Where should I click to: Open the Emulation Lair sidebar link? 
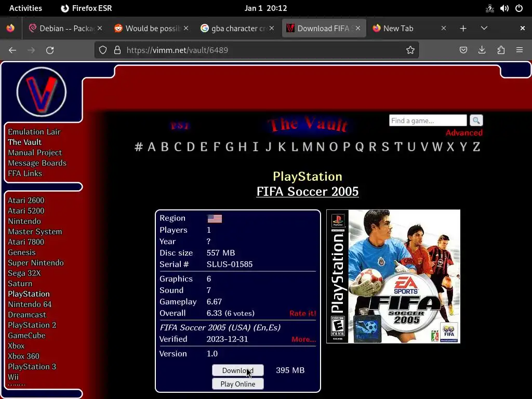click(34, 131)
